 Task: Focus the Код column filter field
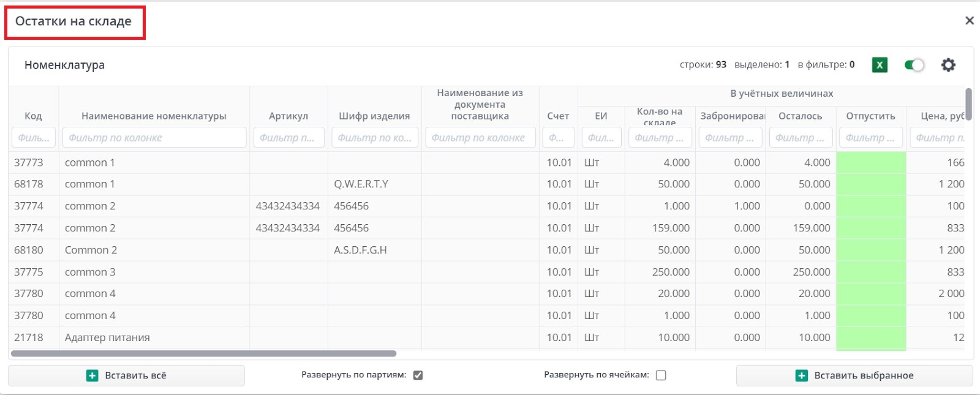[33, 138]
